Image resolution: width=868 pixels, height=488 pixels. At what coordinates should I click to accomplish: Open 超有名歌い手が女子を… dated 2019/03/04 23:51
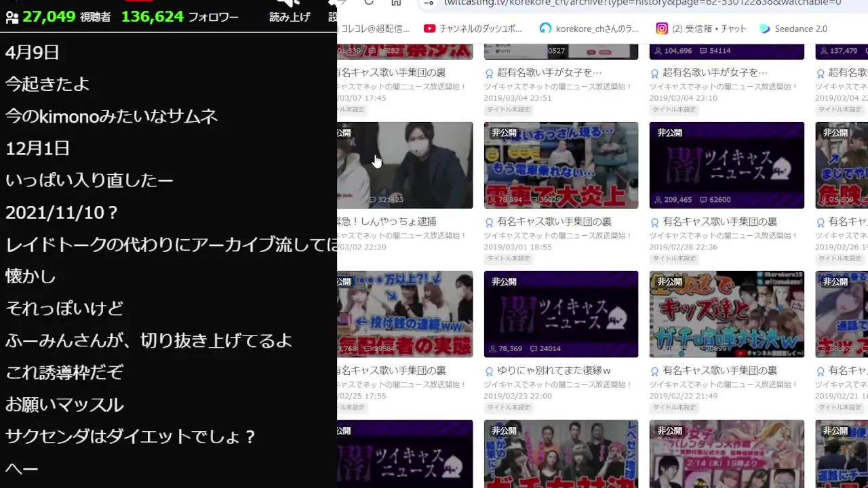(549, 73)
